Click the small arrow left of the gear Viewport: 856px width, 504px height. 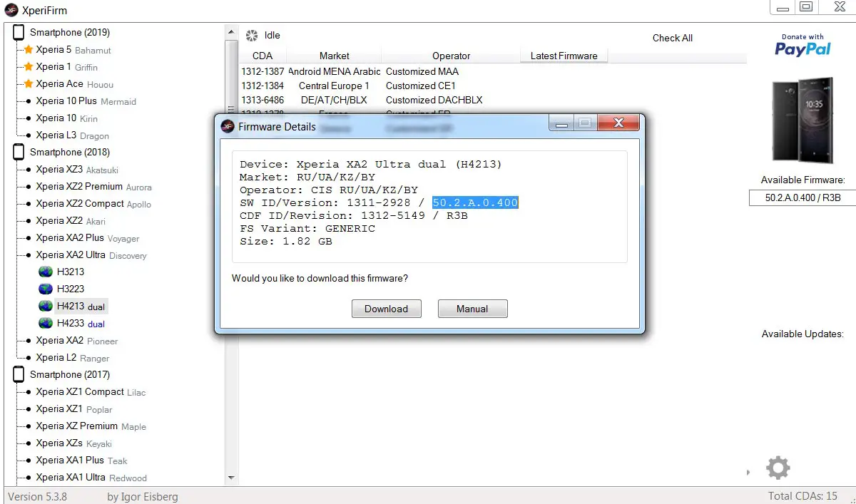(748, 472)
